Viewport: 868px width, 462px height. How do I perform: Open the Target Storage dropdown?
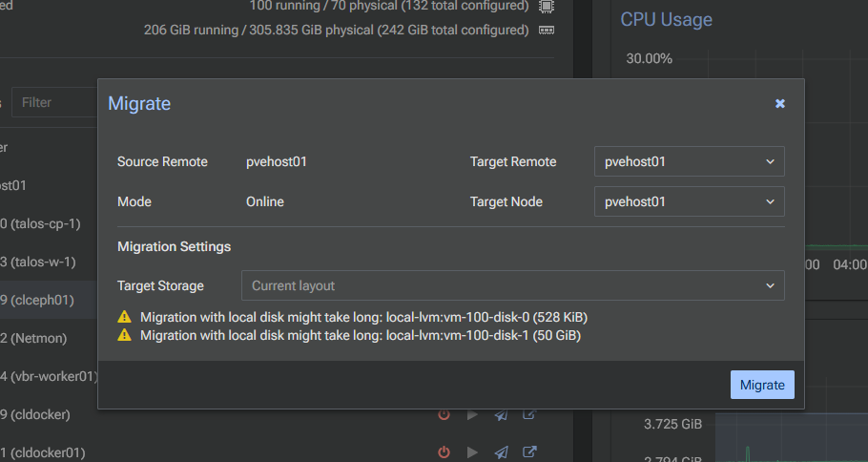point(512,285)
